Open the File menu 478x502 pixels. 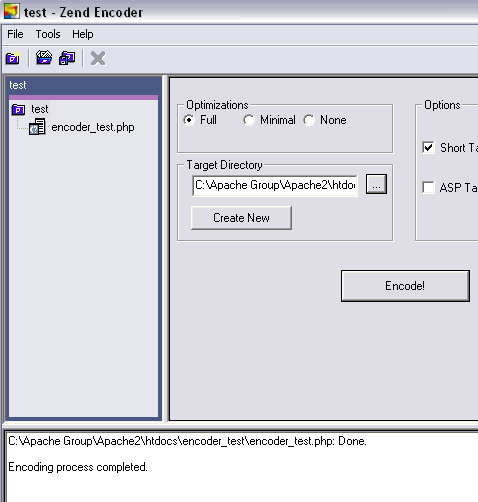click(x=15, y=34)
